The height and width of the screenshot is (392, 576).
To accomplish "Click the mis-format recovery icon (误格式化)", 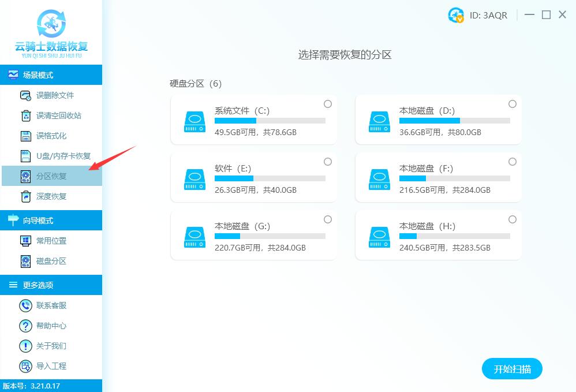I will click(26, 136).
